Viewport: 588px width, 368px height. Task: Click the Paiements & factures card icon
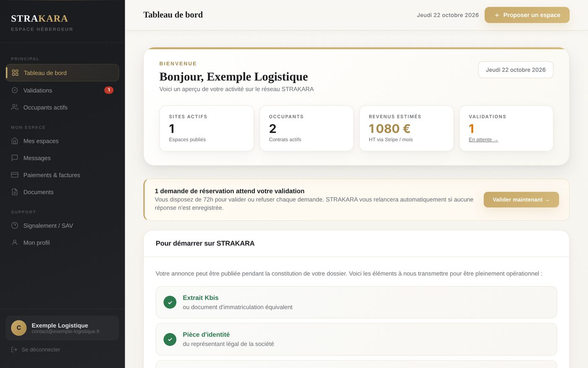tap(15, 175)
